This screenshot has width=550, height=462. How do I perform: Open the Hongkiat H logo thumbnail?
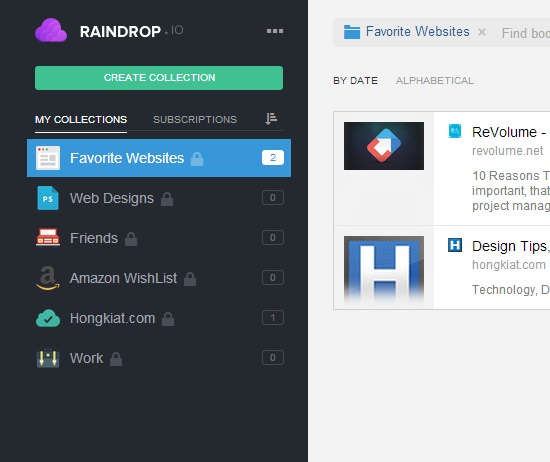[x=384, y=270]
